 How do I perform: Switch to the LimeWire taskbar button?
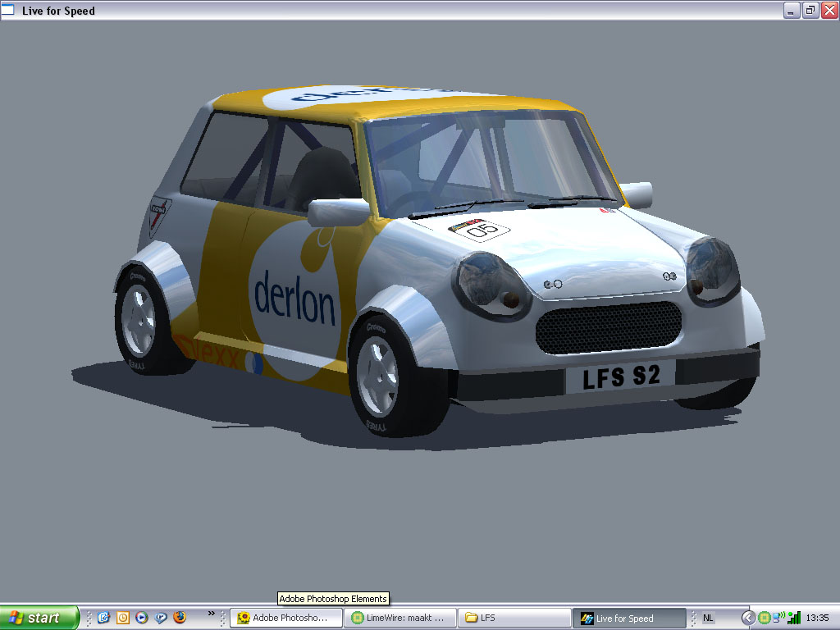point(400,618)
